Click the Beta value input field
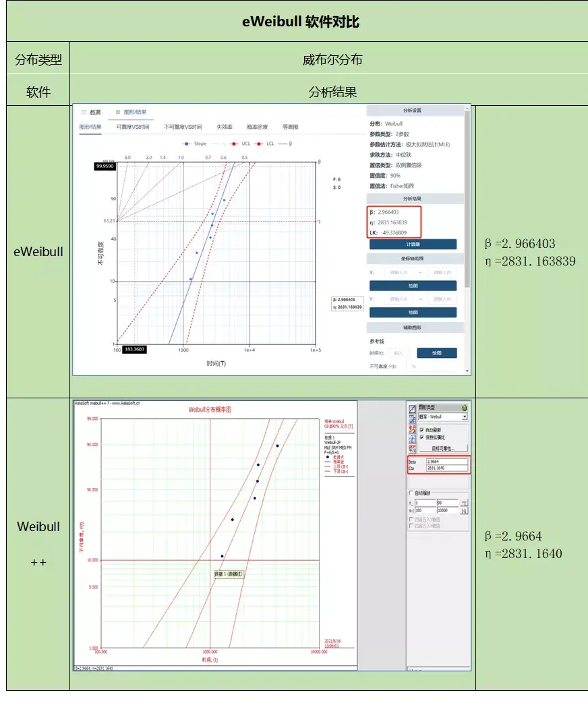This screenshot has height=709, width=588. pos(446,462)
